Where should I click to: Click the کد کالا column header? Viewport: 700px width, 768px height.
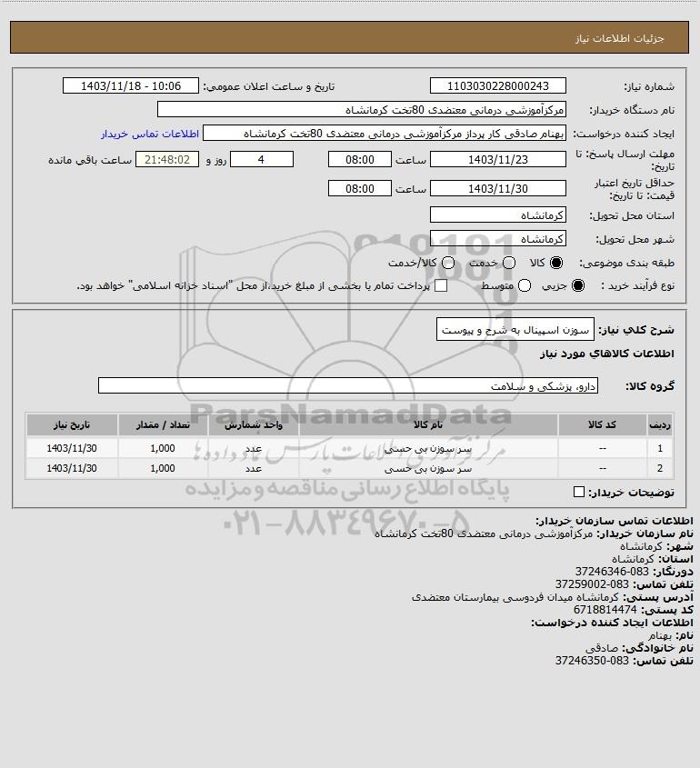pos(602,425)
